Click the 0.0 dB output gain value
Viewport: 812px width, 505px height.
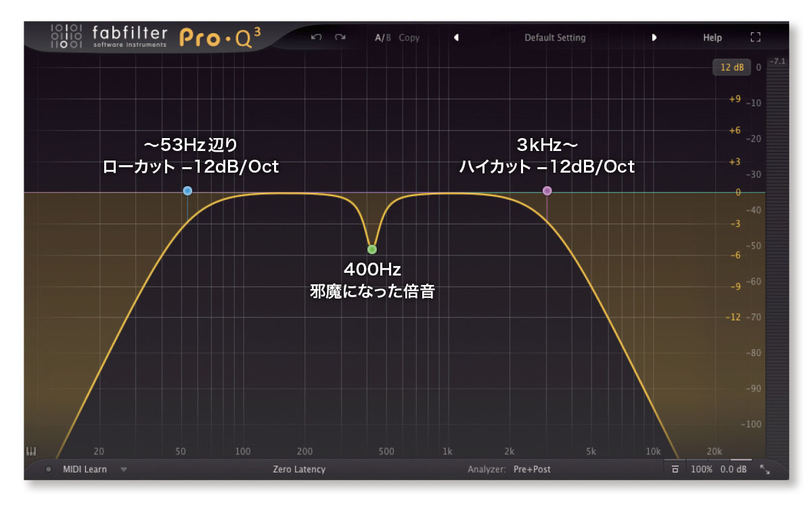tap(732, 469)
